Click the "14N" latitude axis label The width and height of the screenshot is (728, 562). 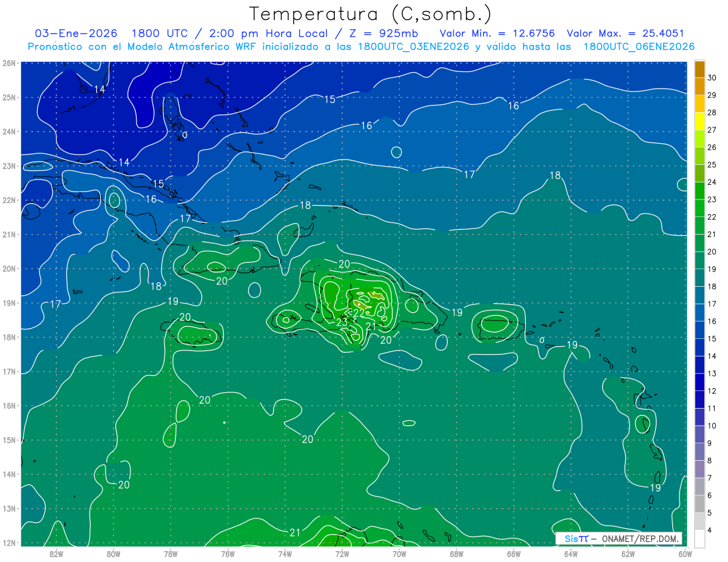[x=9, y=474]
